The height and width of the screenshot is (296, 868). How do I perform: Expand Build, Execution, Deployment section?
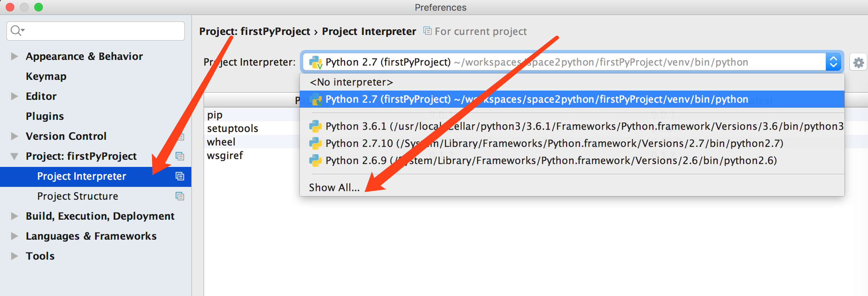tap(14, 216)
